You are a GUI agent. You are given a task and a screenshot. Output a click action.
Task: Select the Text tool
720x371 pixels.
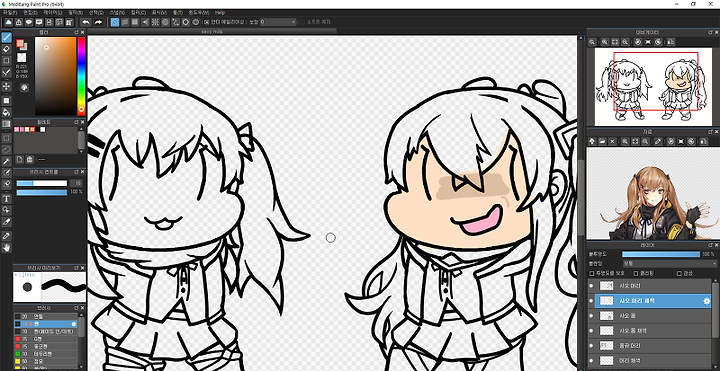[x=6, y=199]
